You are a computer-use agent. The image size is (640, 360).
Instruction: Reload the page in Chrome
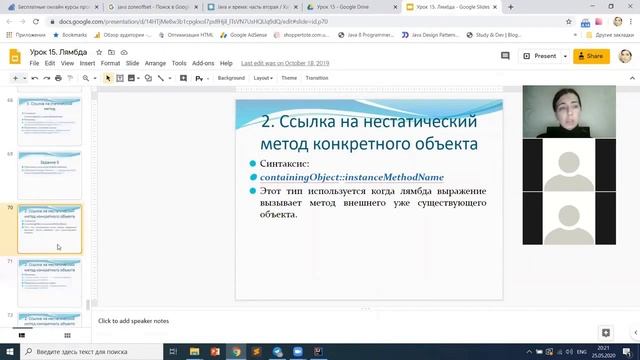coord(36,22)
